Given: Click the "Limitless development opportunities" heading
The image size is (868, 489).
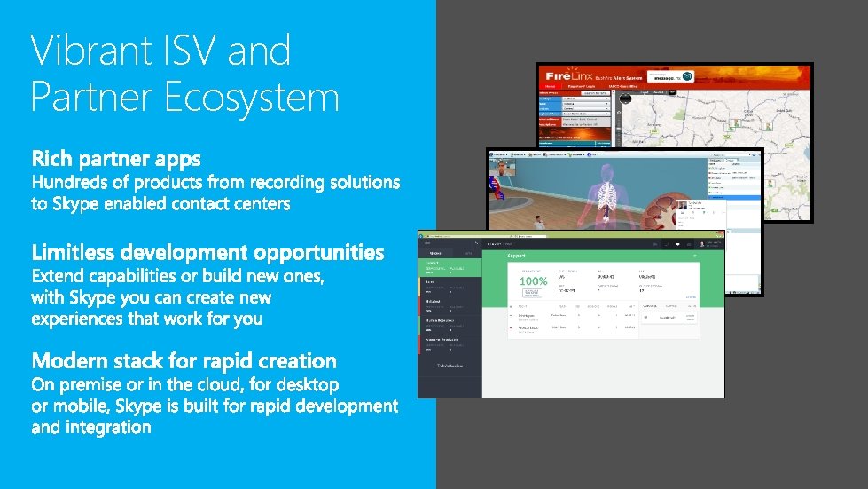Looking at the screenshot, I should tap(207, 253).
